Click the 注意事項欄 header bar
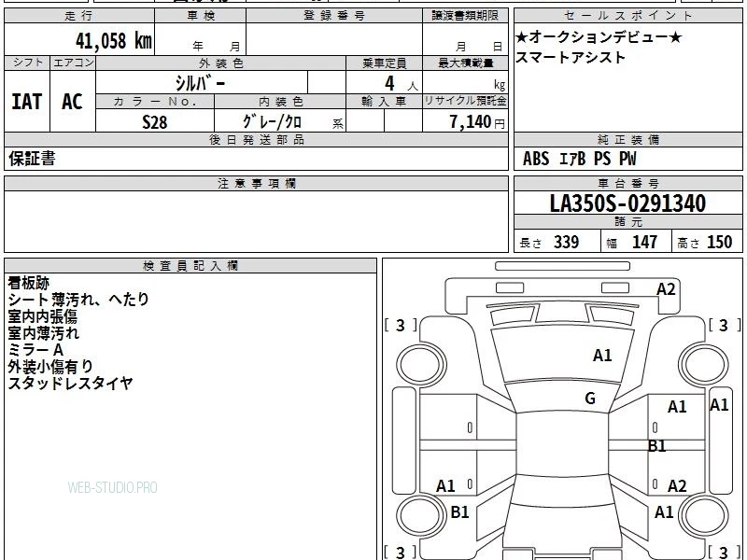The image size is (747, 560). point(256,183)
